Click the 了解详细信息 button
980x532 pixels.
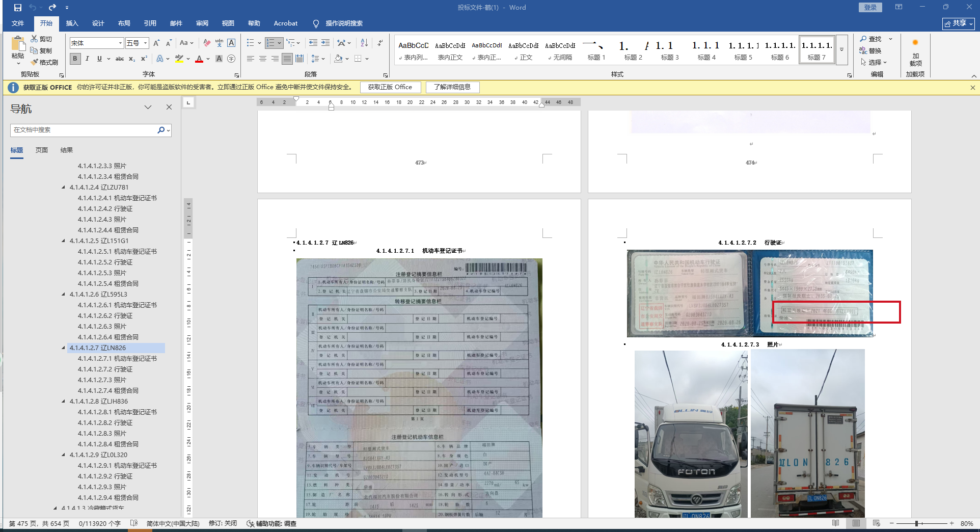(x=452, y=87)
